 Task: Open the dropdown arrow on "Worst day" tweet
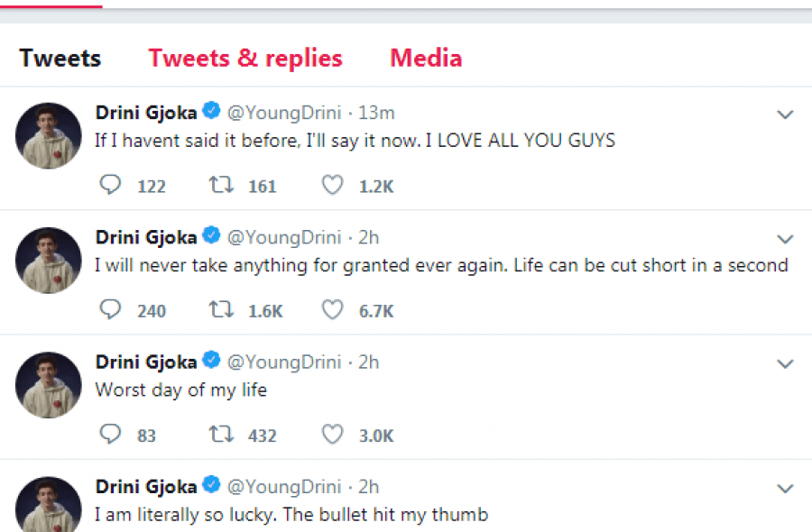[785, 363]
